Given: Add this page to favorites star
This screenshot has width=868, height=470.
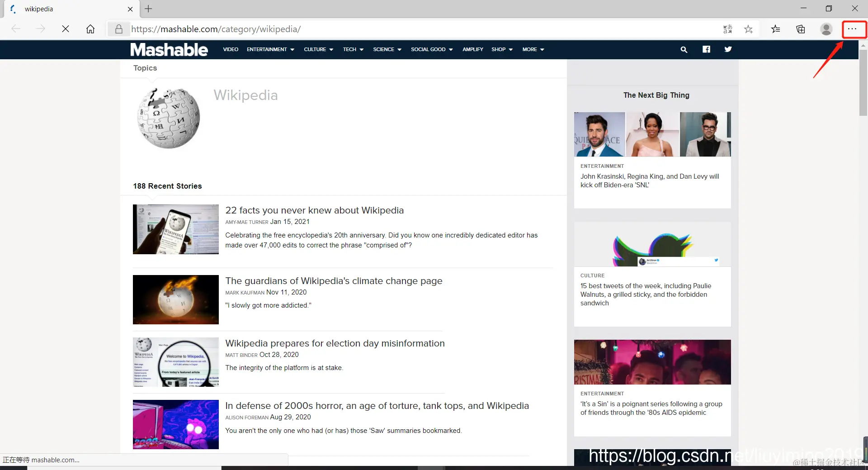Looking at the screenshot, I should pyautogui.click(x=749, y=29).
